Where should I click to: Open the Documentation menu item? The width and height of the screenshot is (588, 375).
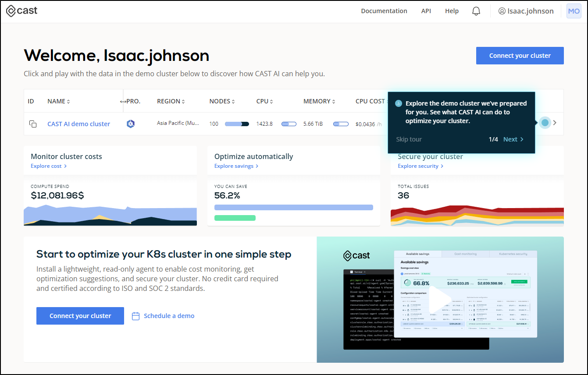click(x=384, y=11)
